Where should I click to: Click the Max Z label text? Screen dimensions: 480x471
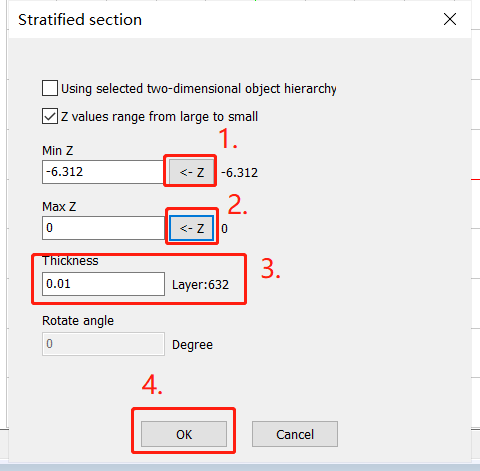(59, 207)
